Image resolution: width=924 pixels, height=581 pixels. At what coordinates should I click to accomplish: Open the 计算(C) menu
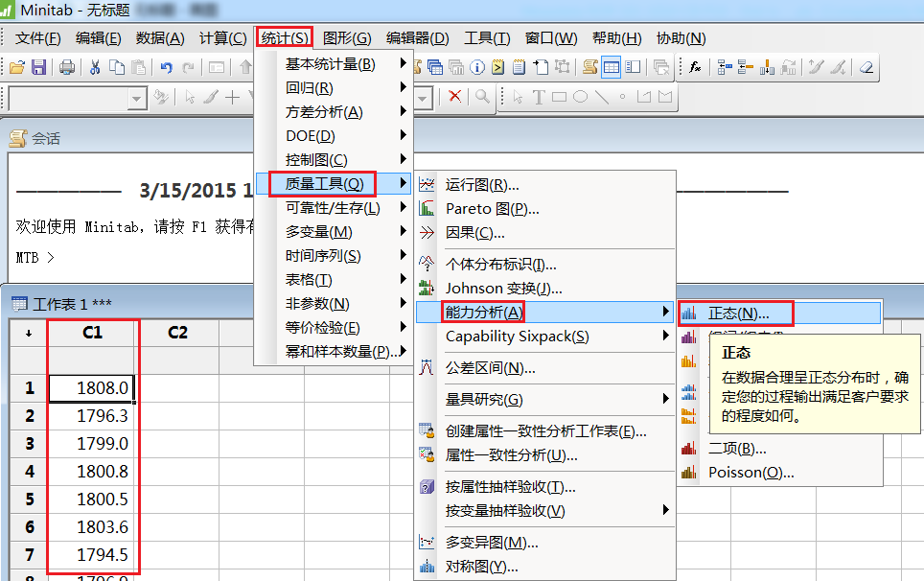pyautogui.click(x=222, y=38)
